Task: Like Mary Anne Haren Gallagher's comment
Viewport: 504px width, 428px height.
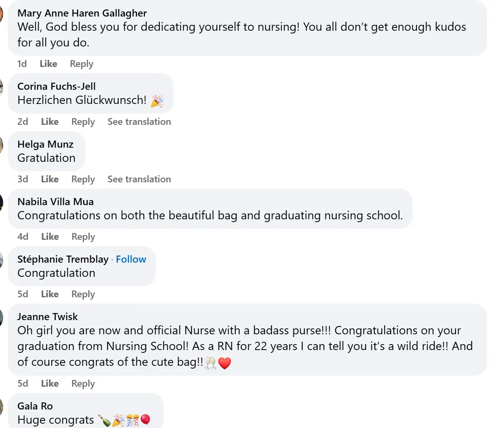Action: pyautogui.click(x=48, y=64)
